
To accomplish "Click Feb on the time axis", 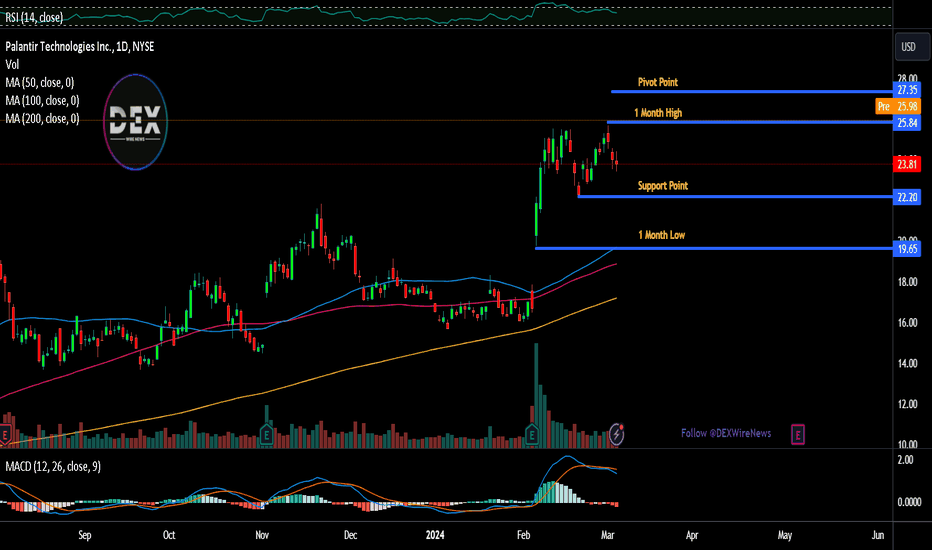I will 523,535.
